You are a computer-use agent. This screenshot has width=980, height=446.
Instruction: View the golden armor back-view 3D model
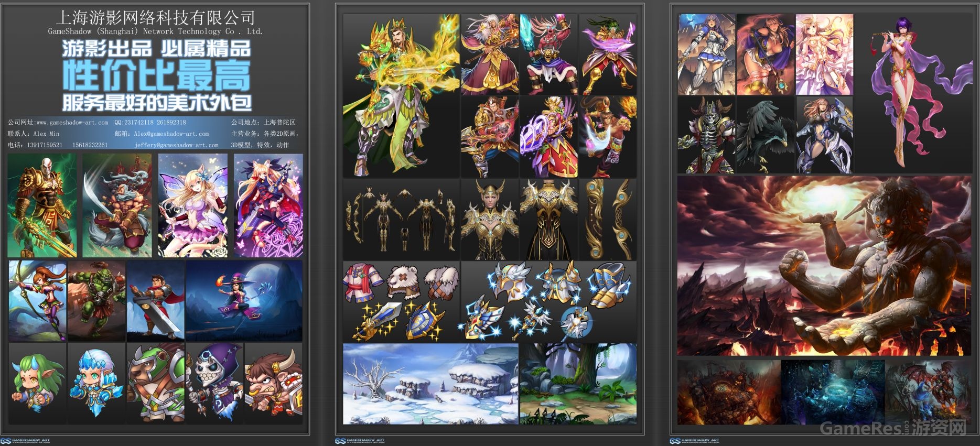point(548,220)
